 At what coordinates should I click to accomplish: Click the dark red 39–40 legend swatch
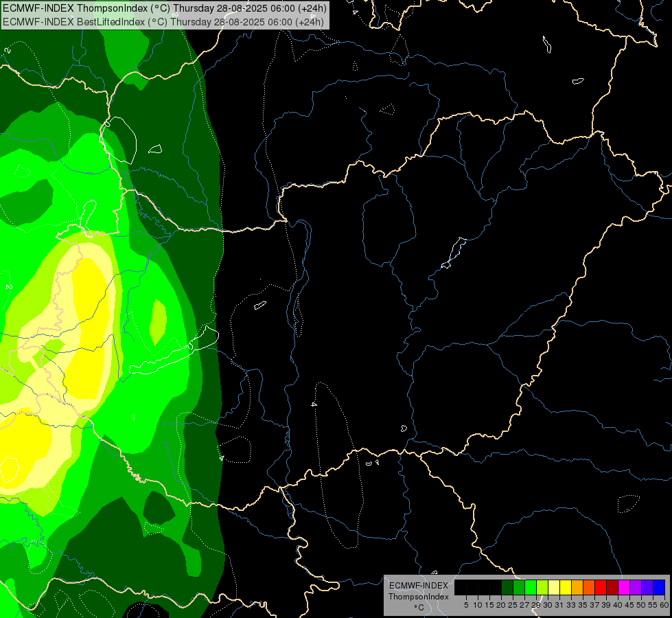pos(612,587)
